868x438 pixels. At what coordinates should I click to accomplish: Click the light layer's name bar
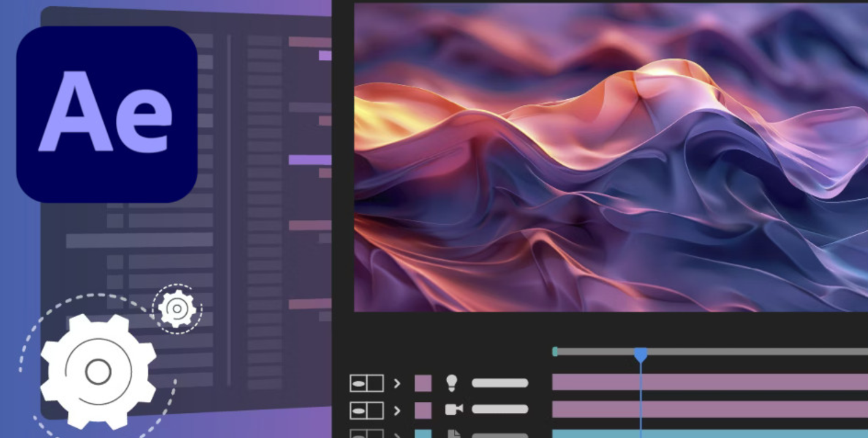click(500, 383)
